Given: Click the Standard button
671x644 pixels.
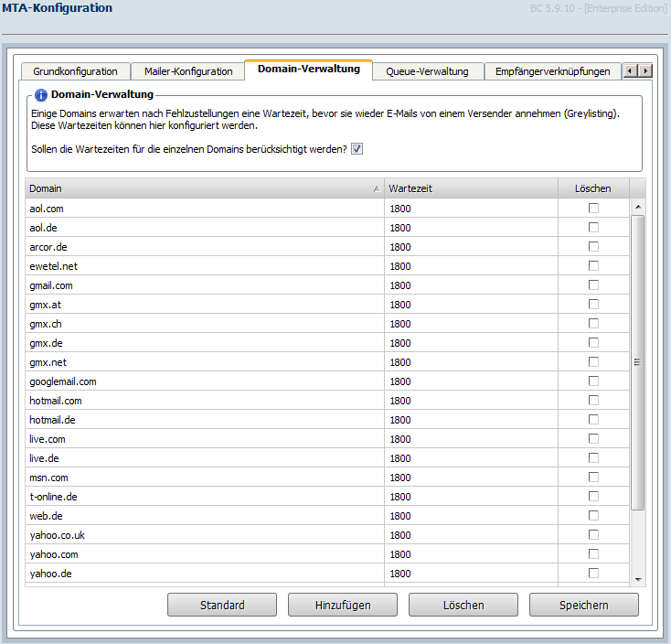Looking at the screenshot, I should [222, 605].
